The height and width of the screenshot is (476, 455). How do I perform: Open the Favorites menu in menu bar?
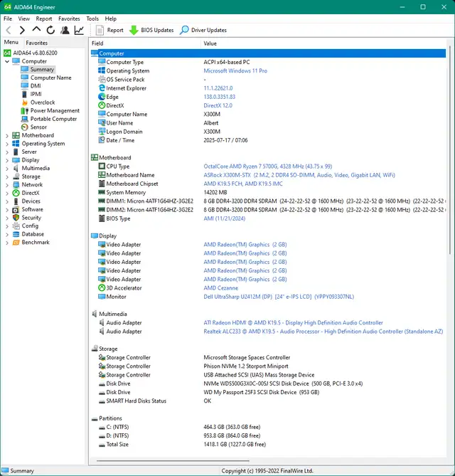pyautogui.click(x=69, y=18)
